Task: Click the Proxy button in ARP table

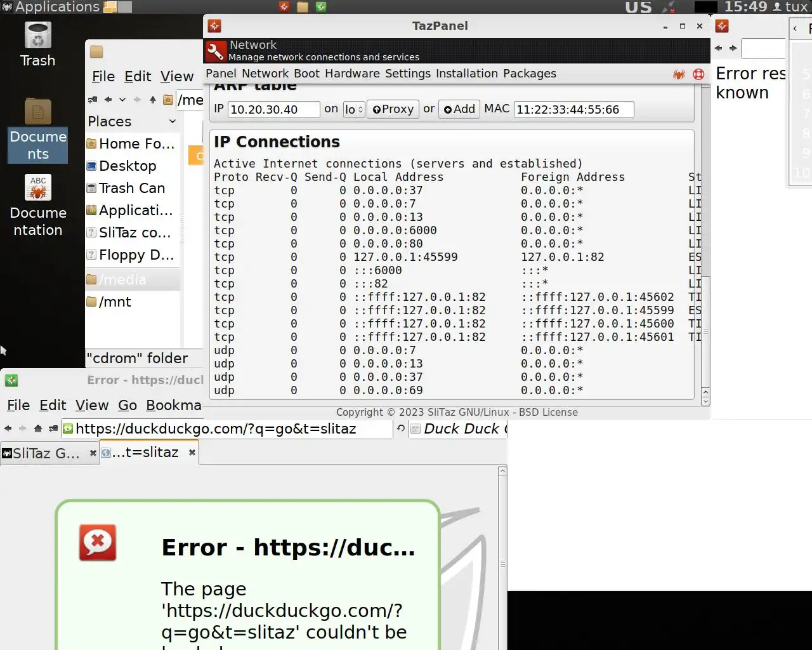Action: [x=393, y=109]
